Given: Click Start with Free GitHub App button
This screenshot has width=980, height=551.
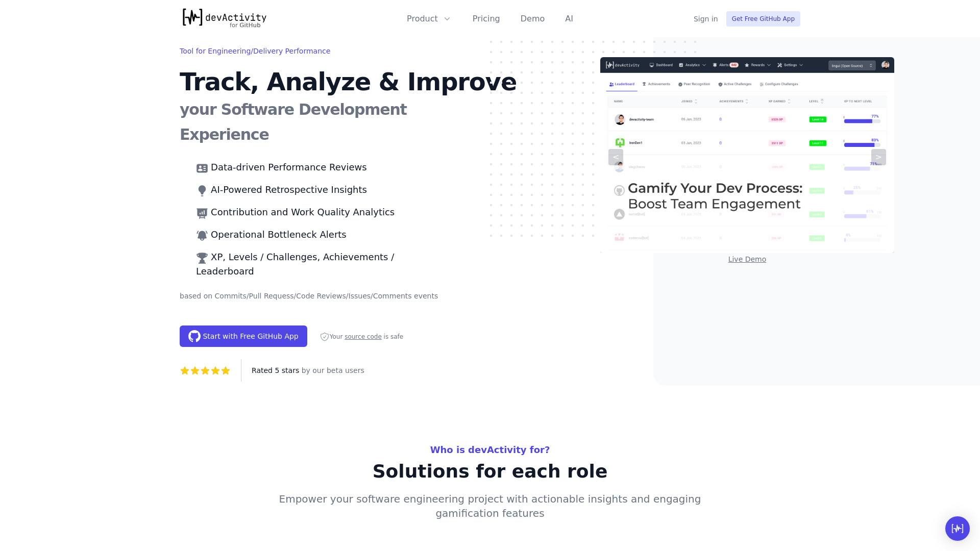Looking at the screenshot, I should pos(243,336).
